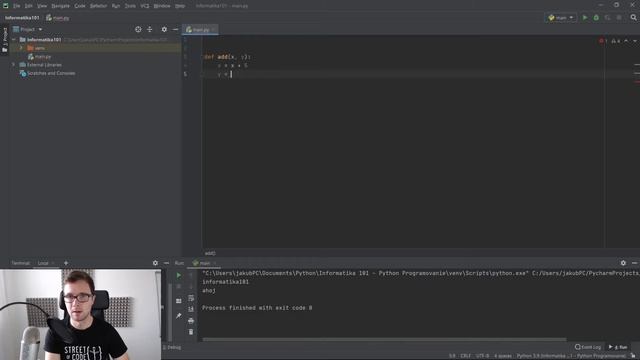
Task: Open the VCS menu
Action: 145,6
